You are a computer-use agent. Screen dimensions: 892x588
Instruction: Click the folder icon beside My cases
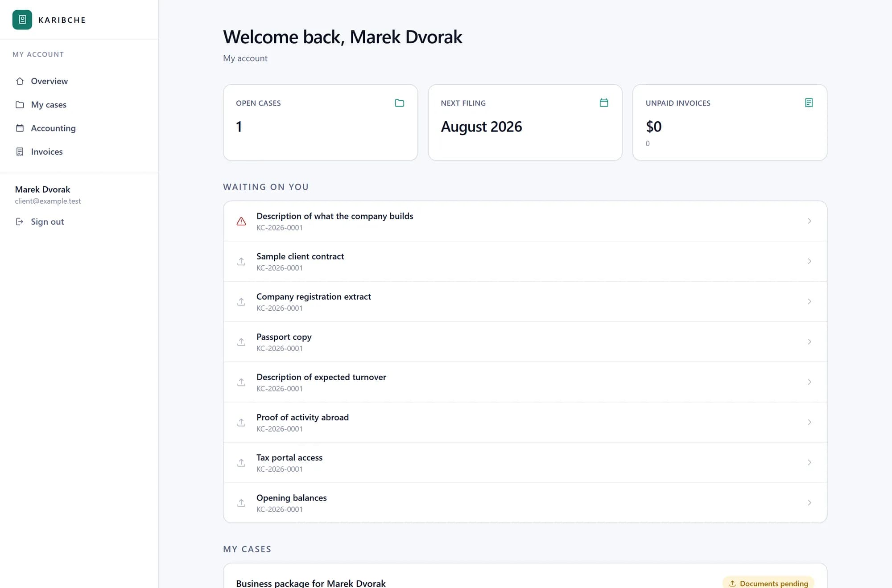(20, 105)
